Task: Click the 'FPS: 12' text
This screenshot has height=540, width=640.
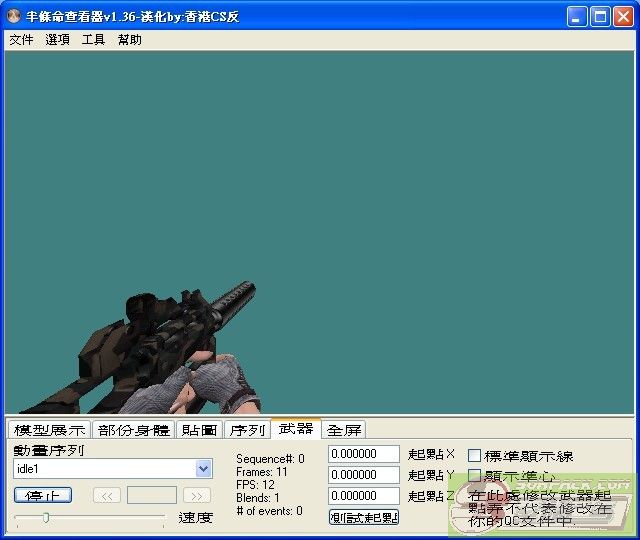Action: tap(255, 485)
